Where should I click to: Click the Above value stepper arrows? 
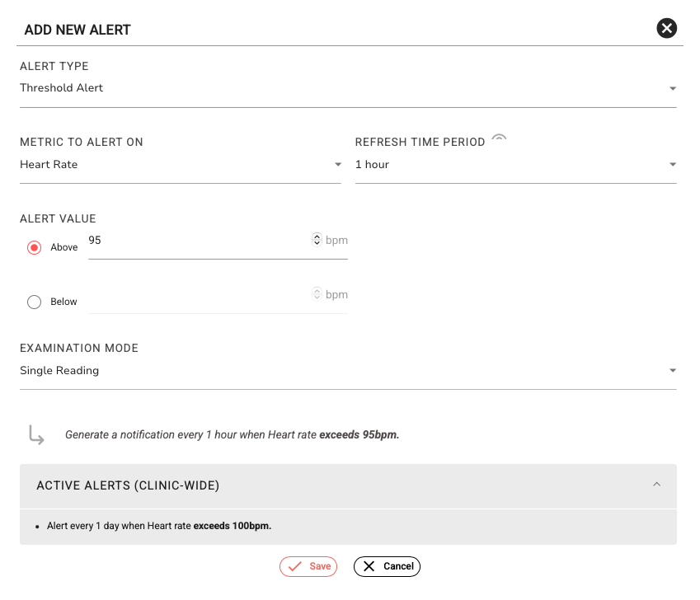pos(317,240)
